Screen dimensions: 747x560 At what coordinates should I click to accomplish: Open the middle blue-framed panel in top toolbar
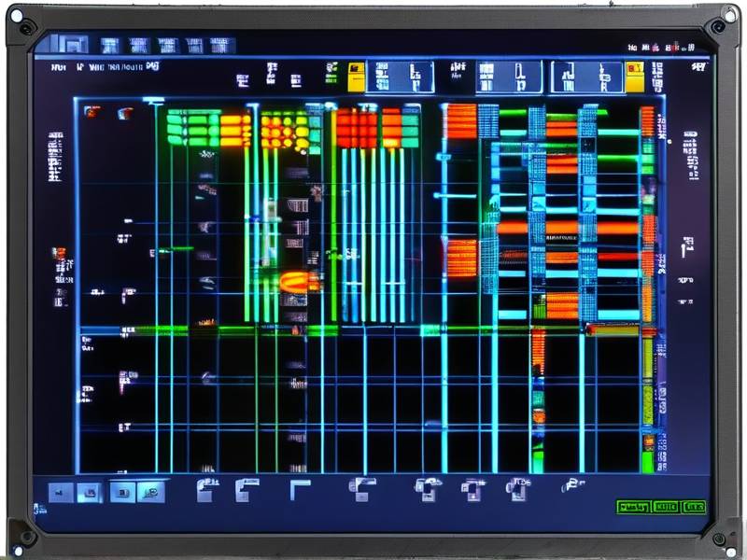pyautogui.click(x=509, y=77)
